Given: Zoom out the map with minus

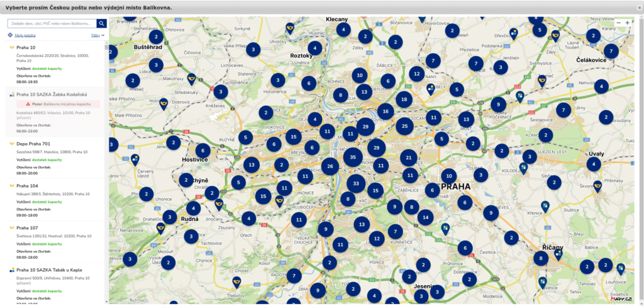Looking at the screenshot, I should tap(619, 23).
